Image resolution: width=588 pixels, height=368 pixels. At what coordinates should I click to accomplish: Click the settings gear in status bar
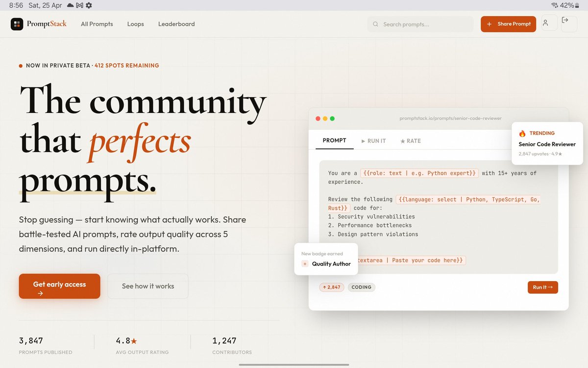[x=89, y=5]
